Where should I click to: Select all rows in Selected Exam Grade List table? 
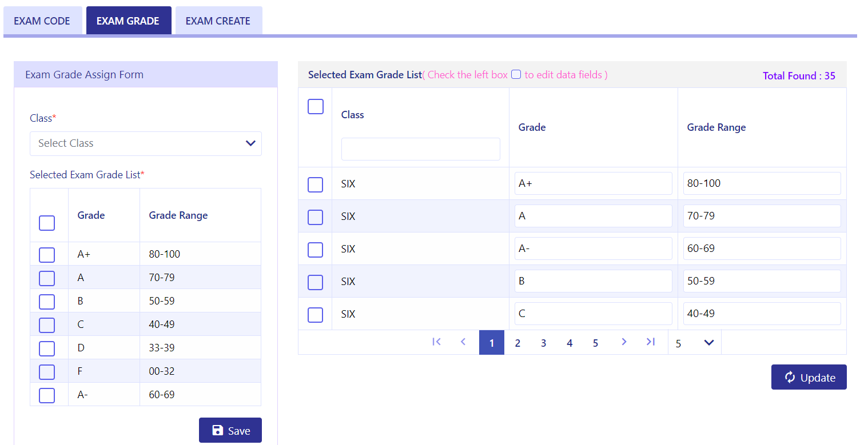pyautogui.click(x=316, y=107)
